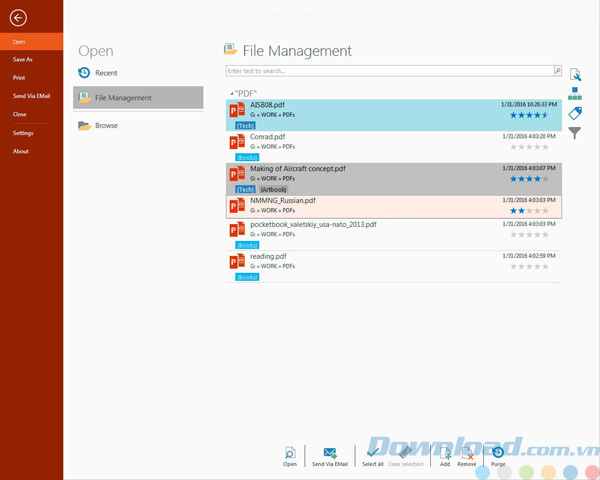
Task: Open the funnel filter icon
Action: [575, 132]
